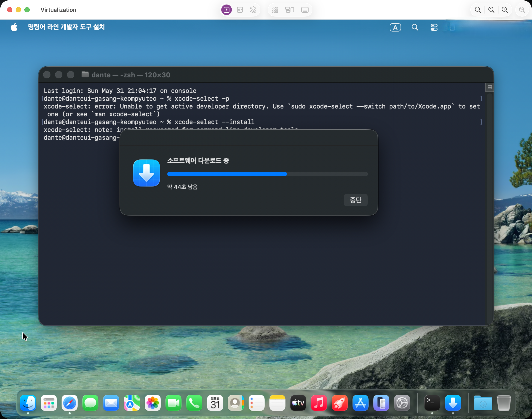Image resolution: width=532 pixels, height=419 pixels.
Task: Reset zoom to actual size
Action: 491,10
